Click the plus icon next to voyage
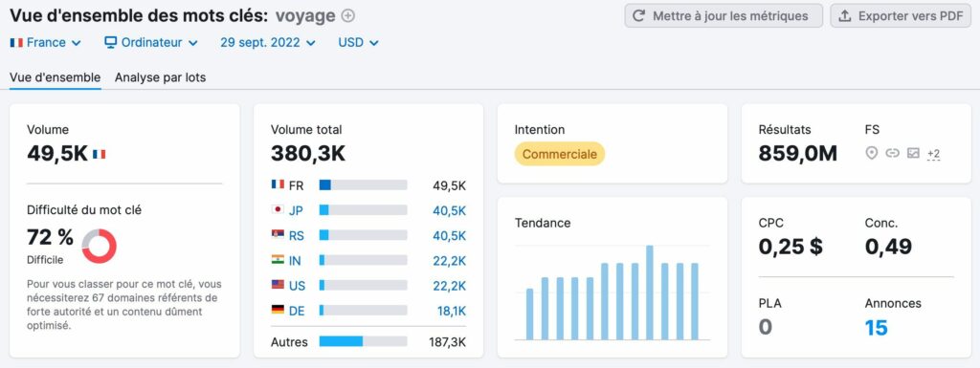Screen dimensions: 980x368 coord(348,16)
